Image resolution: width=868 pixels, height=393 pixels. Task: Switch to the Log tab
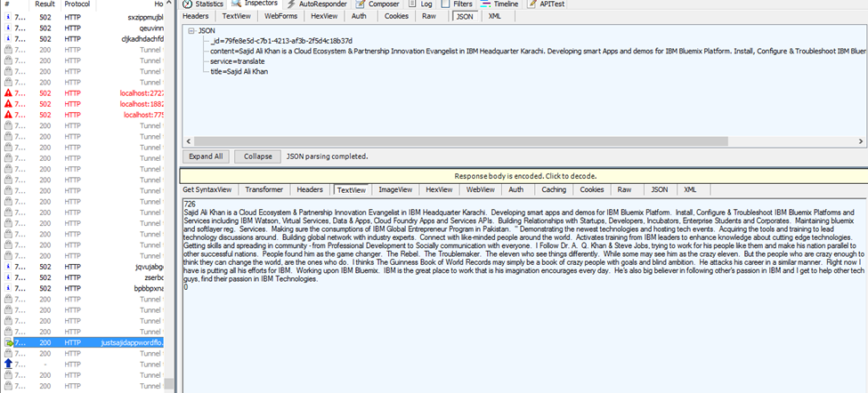pos(421,4)
